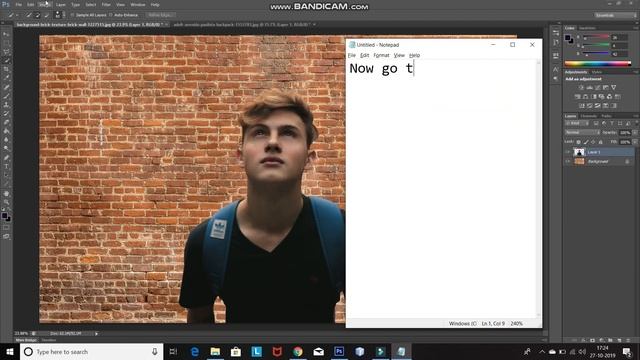This screenshot has height=360, width=640.
Task: Select the Zoom tool
Action: coord(6,202)
